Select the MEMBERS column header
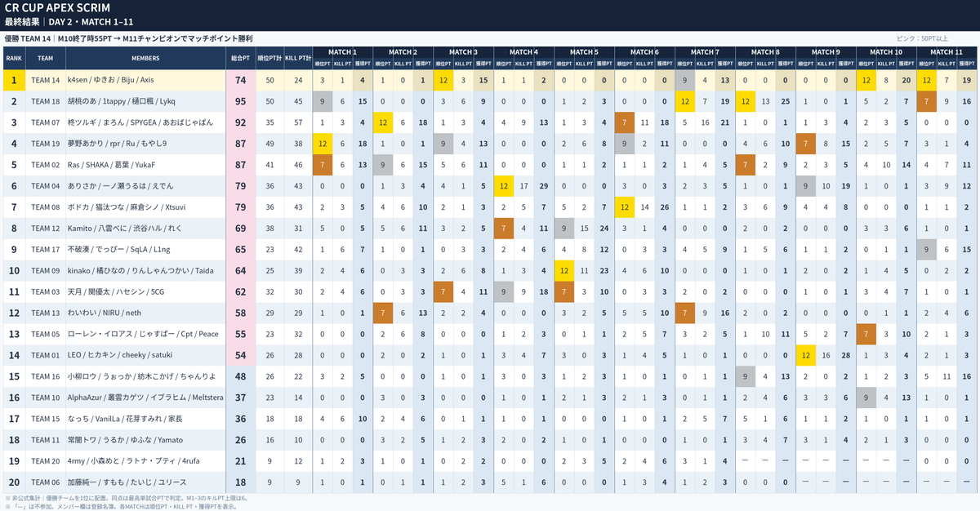The width and height of the screenshot is (980, 511). 146,58
